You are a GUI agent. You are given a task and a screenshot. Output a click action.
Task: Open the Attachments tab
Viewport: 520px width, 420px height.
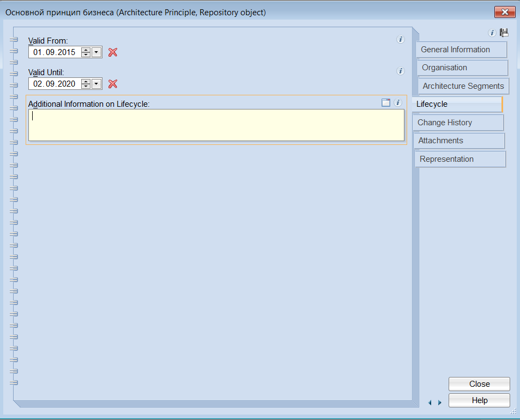click(x=459, y=141)
